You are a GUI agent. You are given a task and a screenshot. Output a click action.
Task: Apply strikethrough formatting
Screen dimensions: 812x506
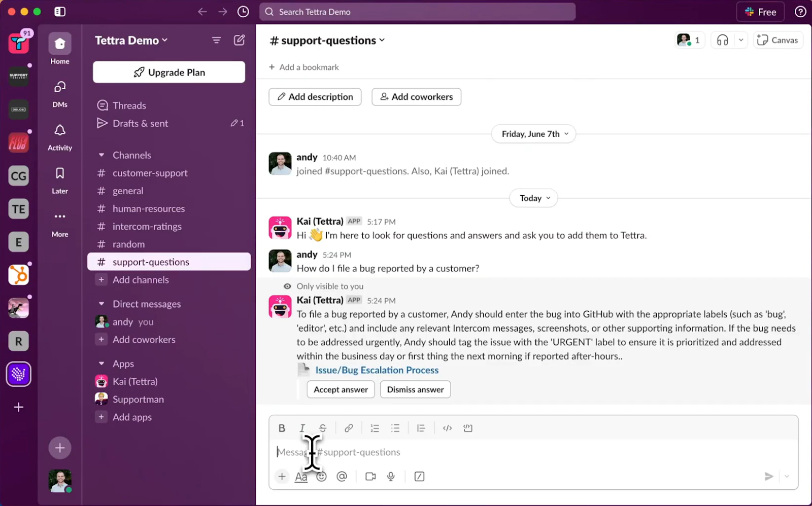tap(323, 428)
